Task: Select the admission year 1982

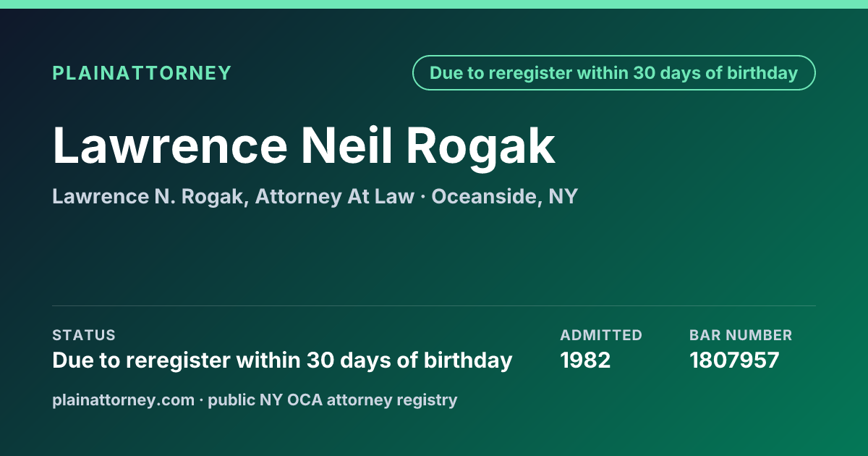Action: (585, 360)
